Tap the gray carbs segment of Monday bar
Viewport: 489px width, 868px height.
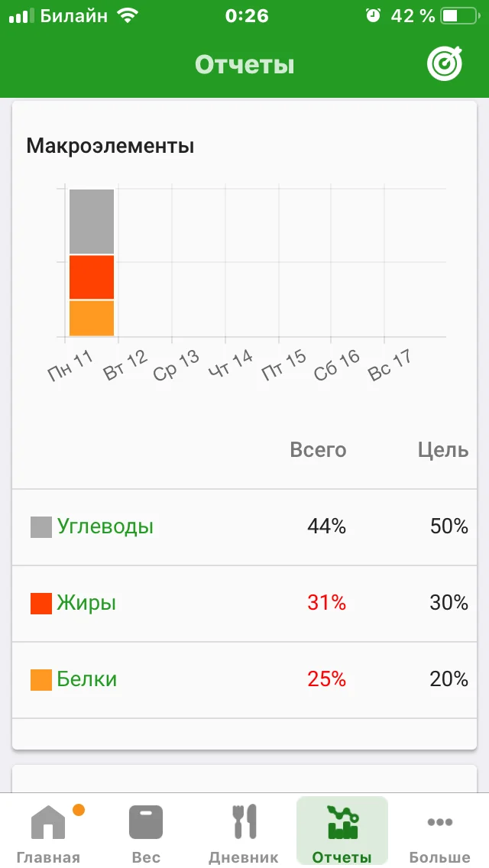click(x=92, y=222)
